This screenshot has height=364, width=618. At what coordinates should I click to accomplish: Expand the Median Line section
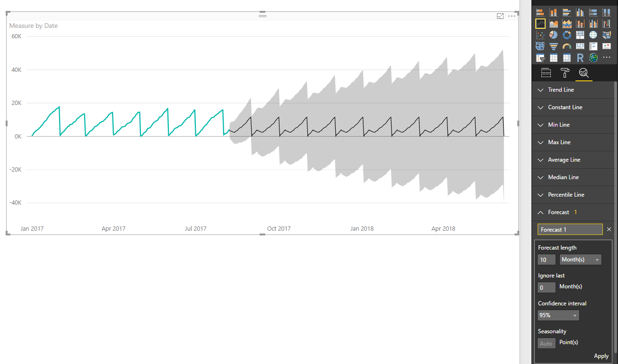573,177
